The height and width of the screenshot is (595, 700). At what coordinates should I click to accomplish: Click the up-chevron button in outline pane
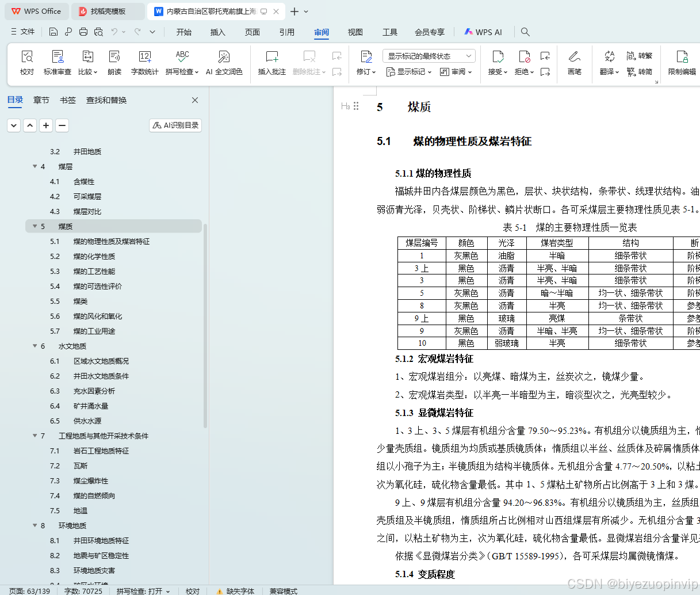30,125
